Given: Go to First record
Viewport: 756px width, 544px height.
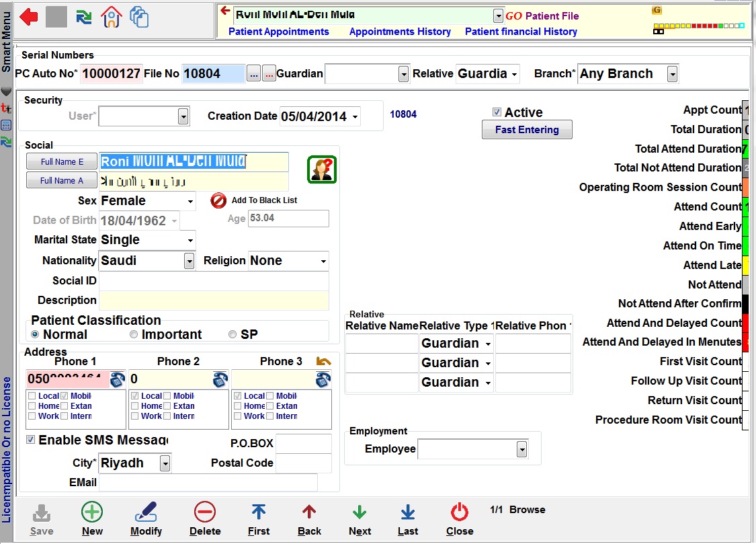Looking at the screenshot, I should click(259, 512).
